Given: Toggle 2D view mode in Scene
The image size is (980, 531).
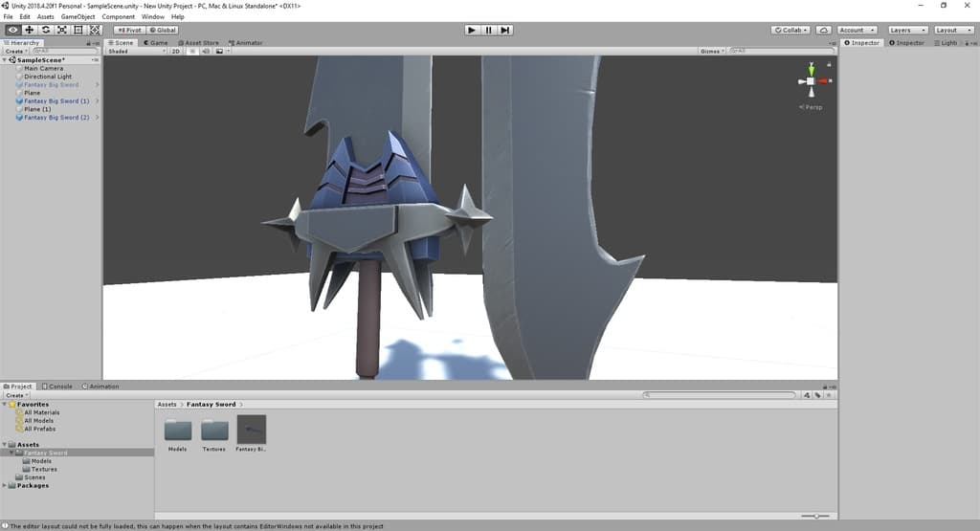Looking at the screenshot, I should click(x=175, y=51).
